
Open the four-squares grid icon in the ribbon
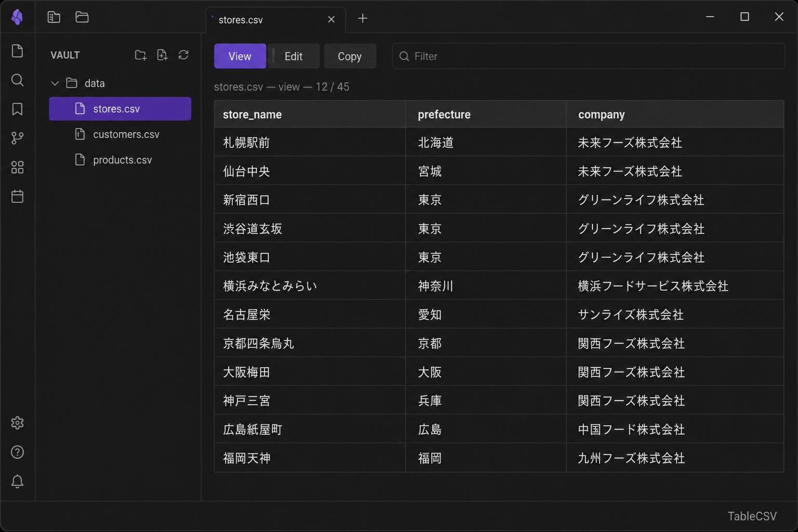[x=17, y=167]
